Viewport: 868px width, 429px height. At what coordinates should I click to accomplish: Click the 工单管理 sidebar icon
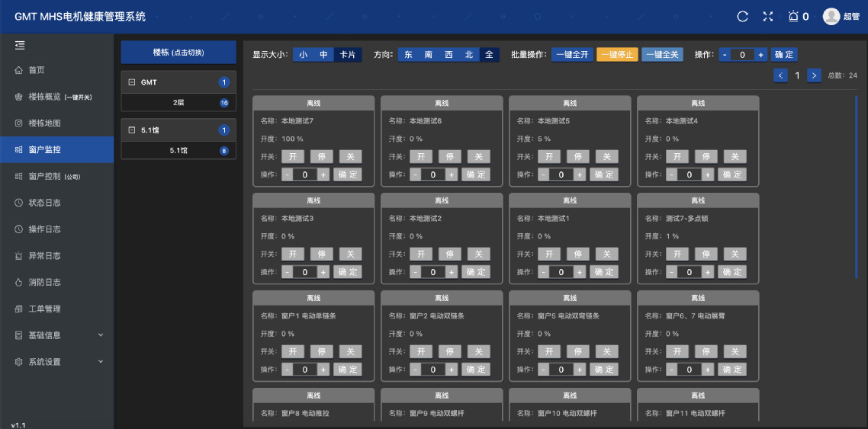[18, 309]
